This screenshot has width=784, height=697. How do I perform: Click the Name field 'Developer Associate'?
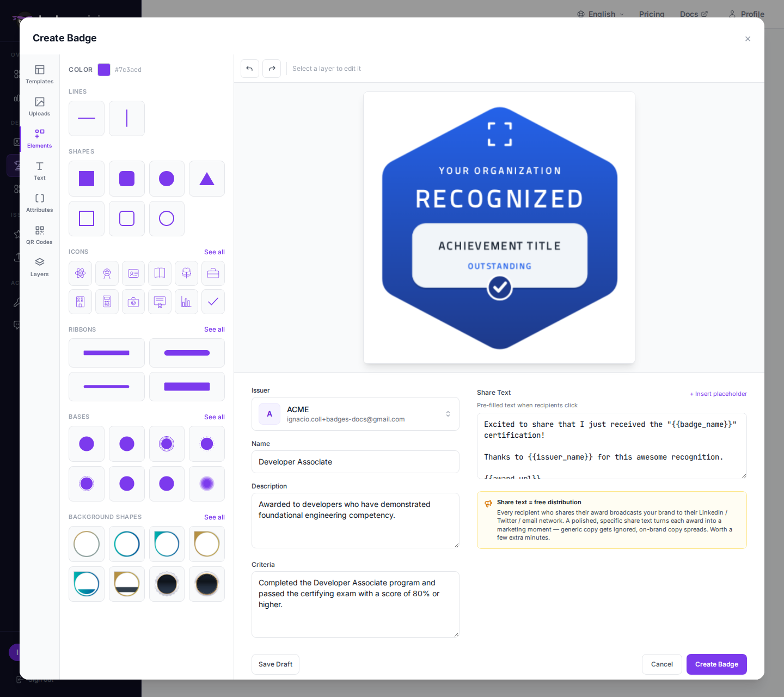pos(356,462)
